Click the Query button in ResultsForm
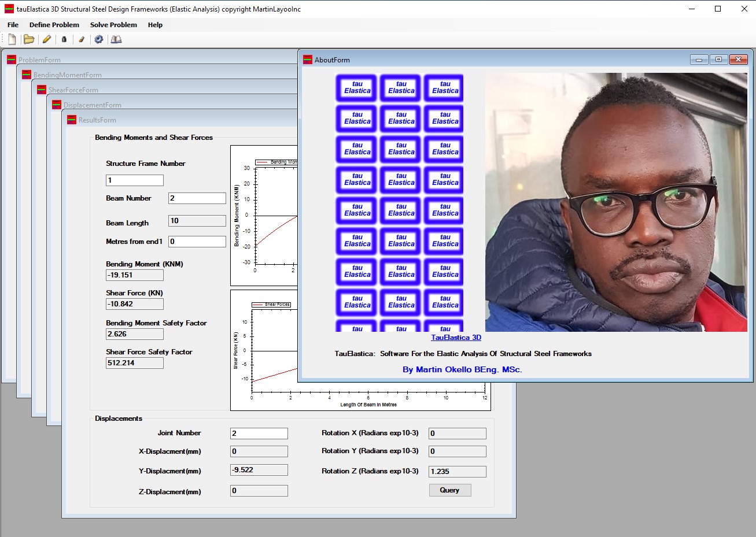This screenshot has width=756, height=537. point(450,490)
